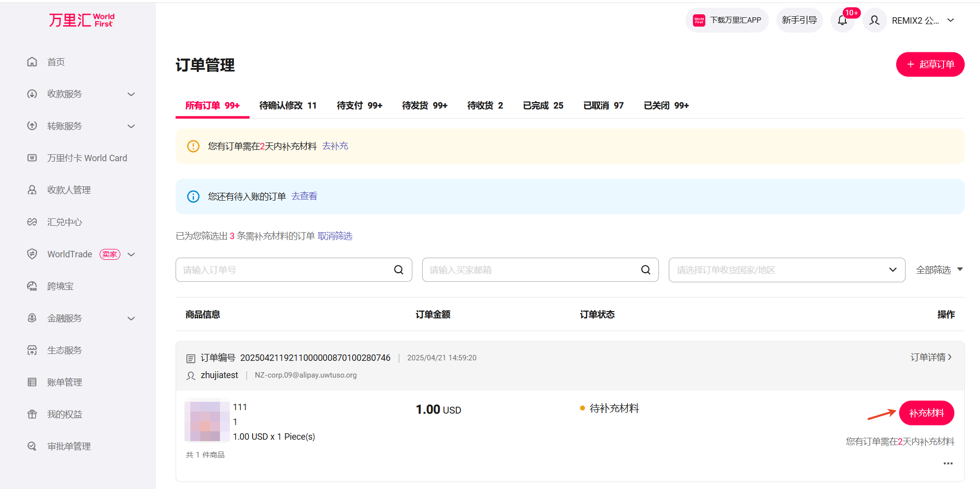Open the 请选择订单收货国家/地区 dropdown

click(x=786, y=270)
